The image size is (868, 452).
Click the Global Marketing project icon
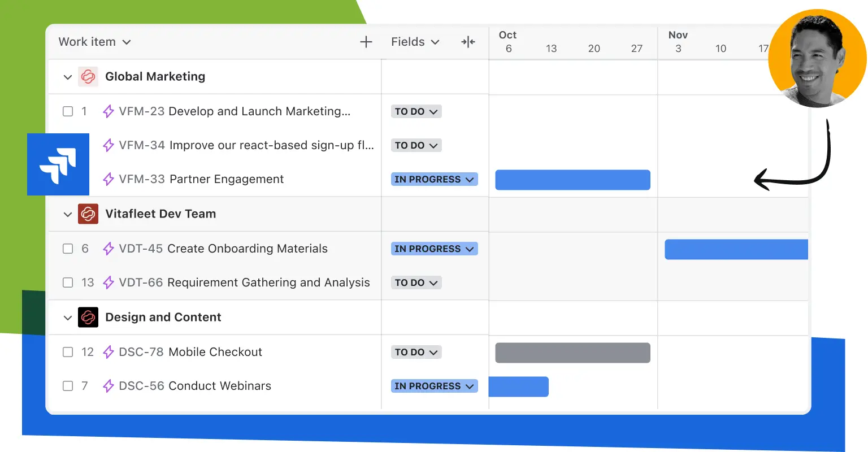88,76
